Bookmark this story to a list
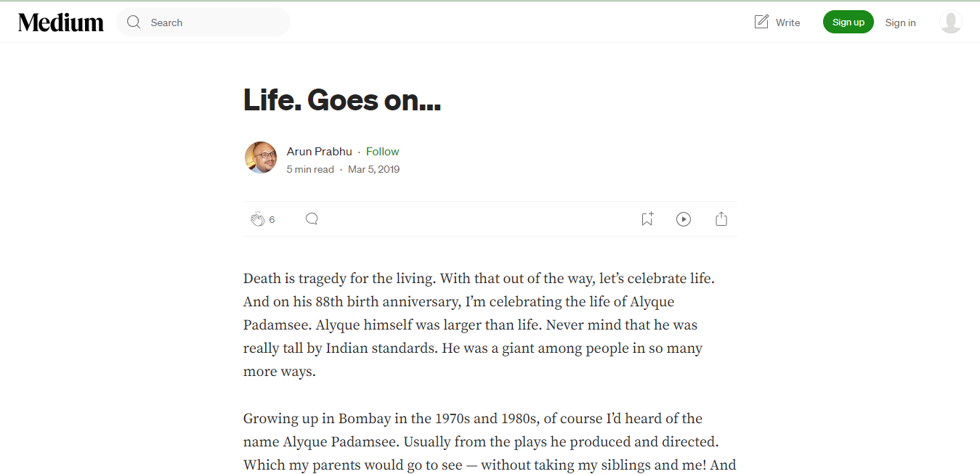980x474 pixels. [x=647, y=219]
